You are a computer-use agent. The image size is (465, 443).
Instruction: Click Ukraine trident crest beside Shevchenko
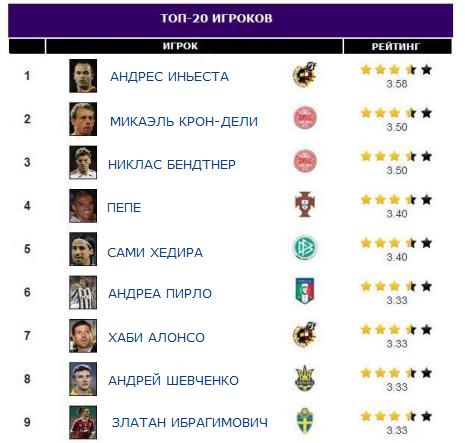pos(305,378)
